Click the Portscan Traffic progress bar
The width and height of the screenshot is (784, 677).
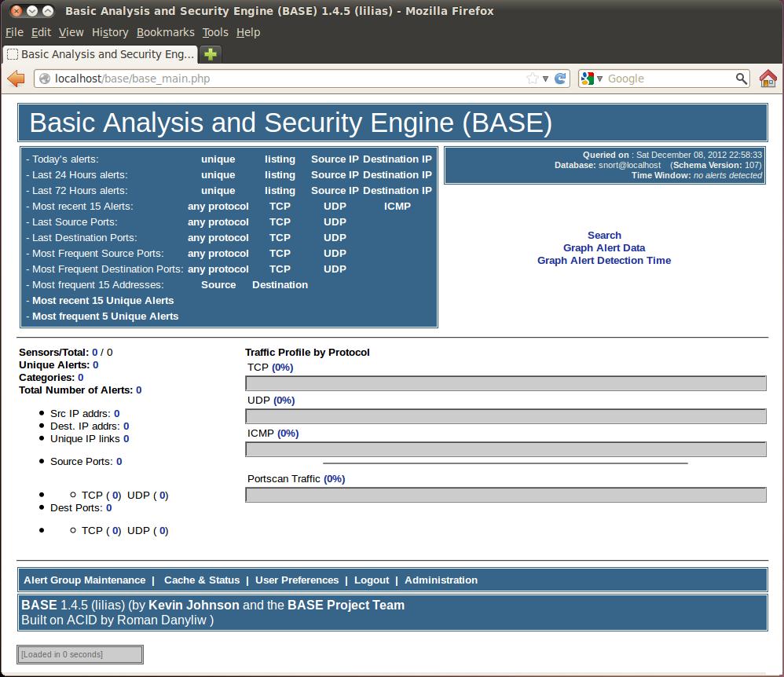point(505,495)
